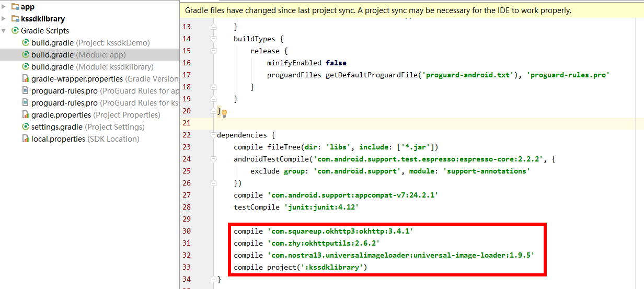Viewport: 644px width, 289px height.
Task: Click the local.properties file icon
Action: pyautogui.click(x=26, y=139)
